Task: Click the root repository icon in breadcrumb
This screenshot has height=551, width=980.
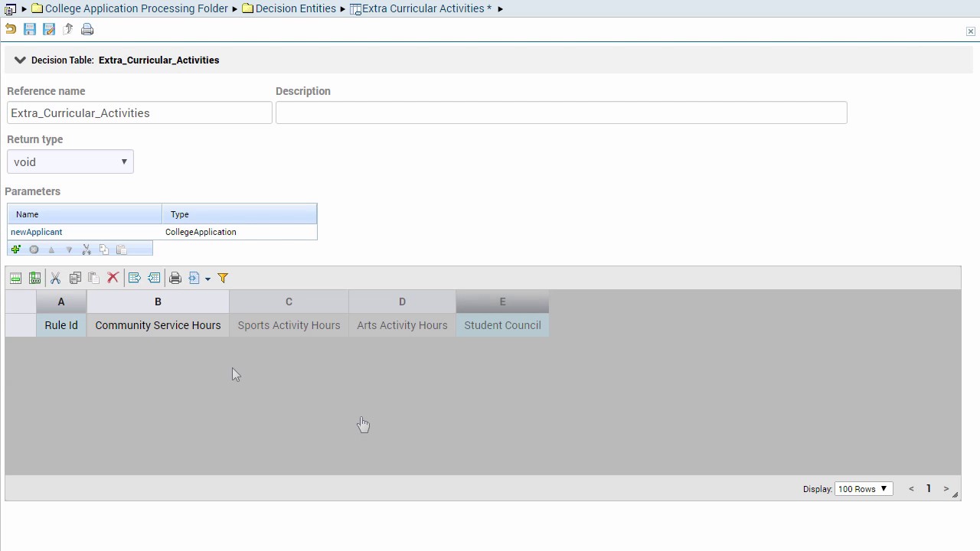Action: click(10, 9)
